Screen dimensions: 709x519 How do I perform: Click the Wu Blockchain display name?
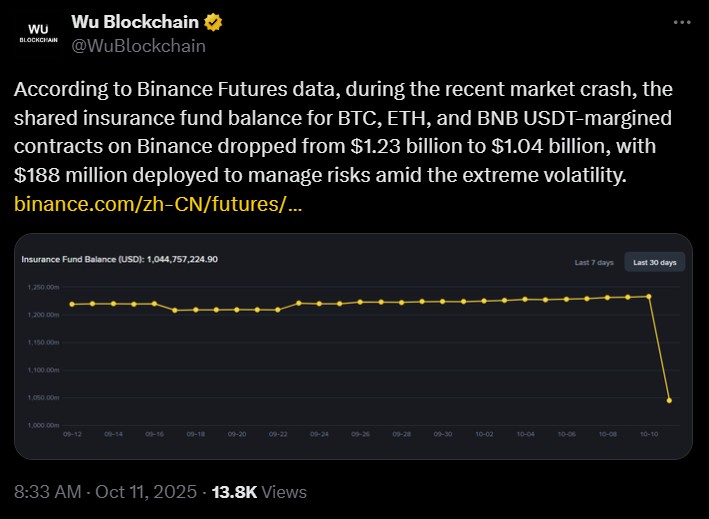[136, 22]
